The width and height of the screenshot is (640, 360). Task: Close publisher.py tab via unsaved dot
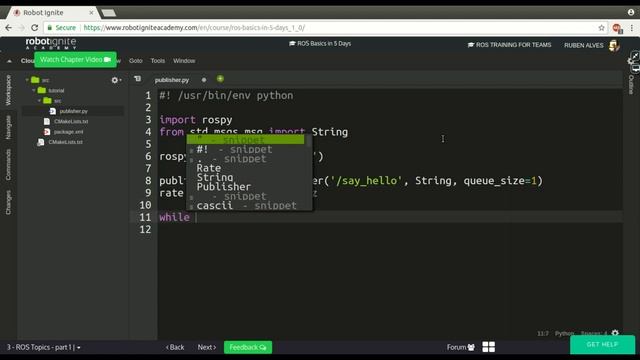coord(204,80)
